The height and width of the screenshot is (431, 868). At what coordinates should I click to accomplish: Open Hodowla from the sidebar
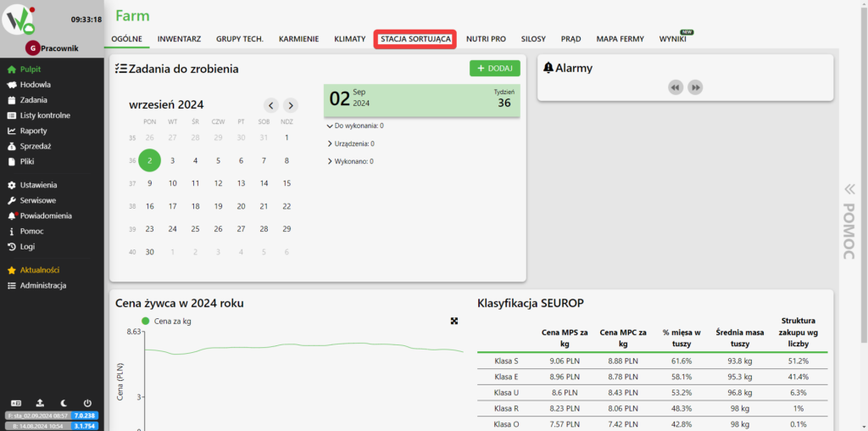click(x=35, y=85)
